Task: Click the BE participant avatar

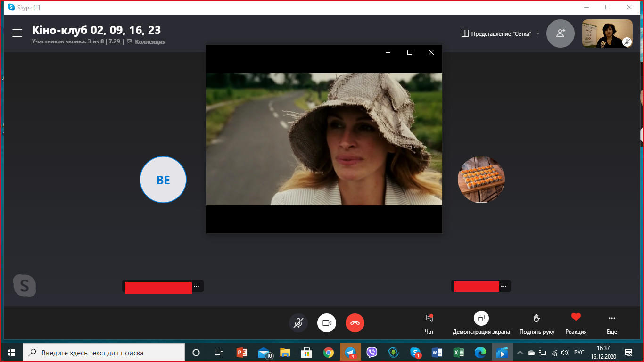Action: coord(163,180)
